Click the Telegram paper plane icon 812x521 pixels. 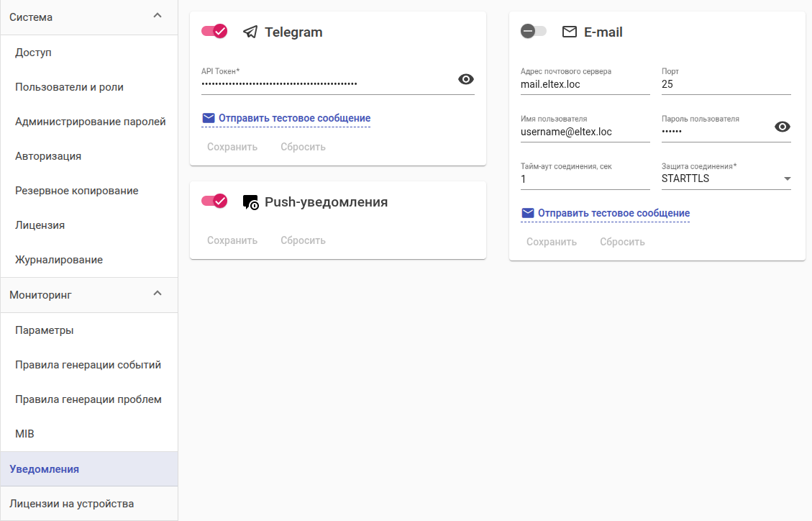tap(250, 32)
